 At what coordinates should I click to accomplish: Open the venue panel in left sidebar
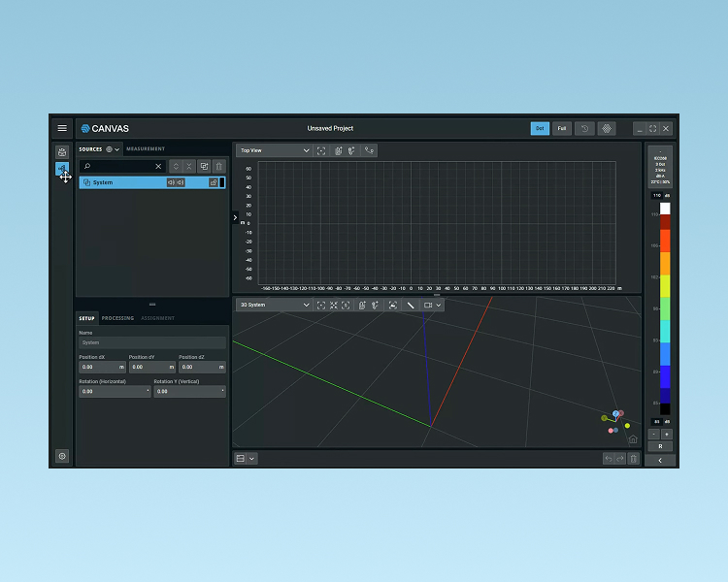[62, 151]
